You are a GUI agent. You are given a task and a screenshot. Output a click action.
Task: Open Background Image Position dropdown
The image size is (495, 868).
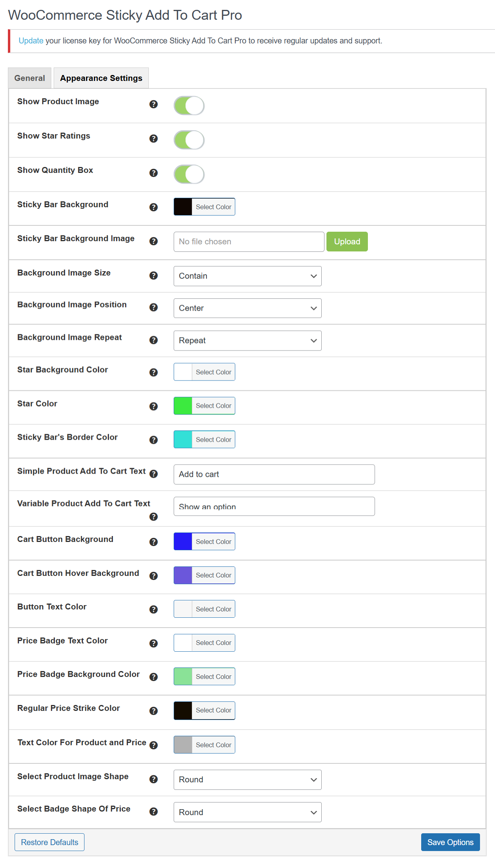click(x=247, y=308)
